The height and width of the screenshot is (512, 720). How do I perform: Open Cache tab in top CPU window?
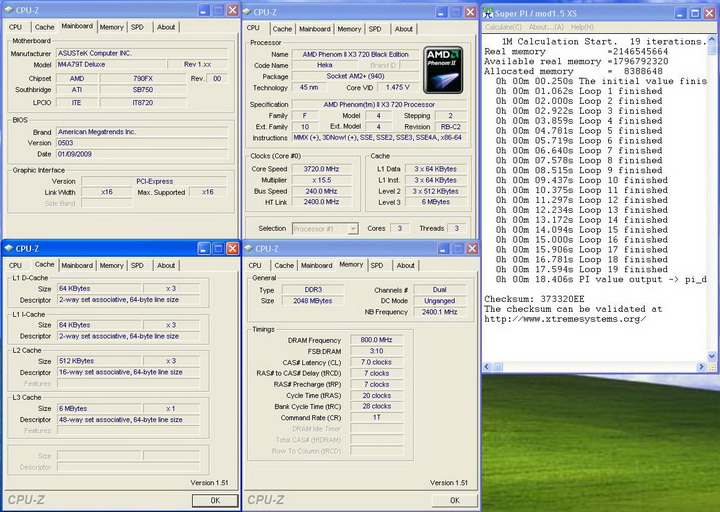282,29
